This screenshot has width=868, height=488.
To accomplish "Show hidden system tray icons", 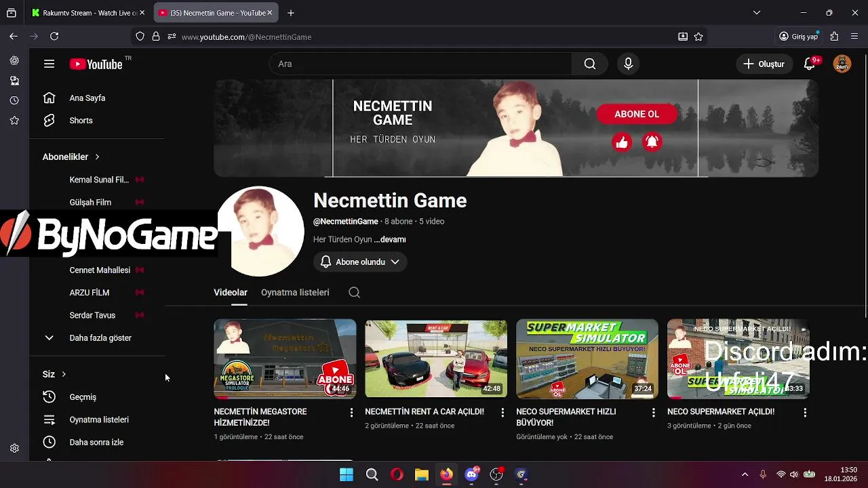I will click(745, 474).
